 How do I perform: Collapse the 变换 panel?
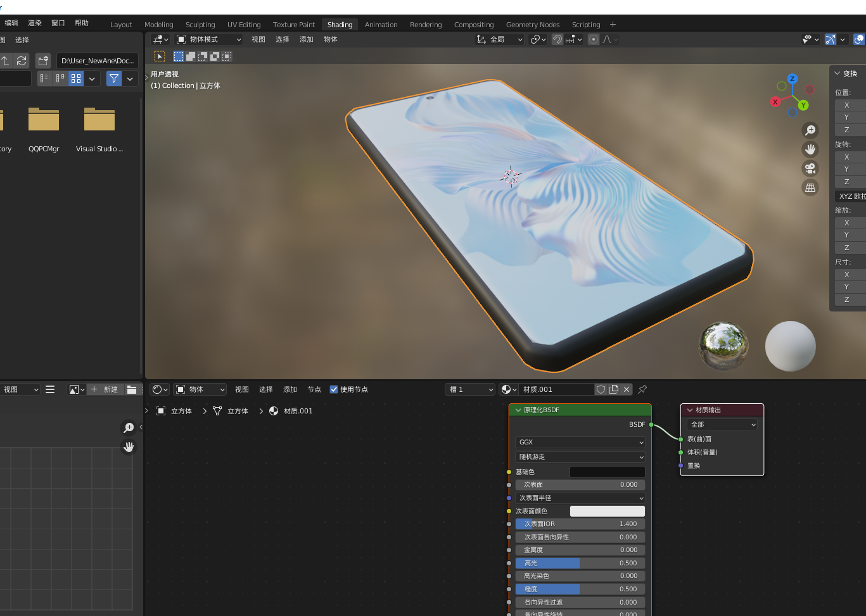[837, 73]
